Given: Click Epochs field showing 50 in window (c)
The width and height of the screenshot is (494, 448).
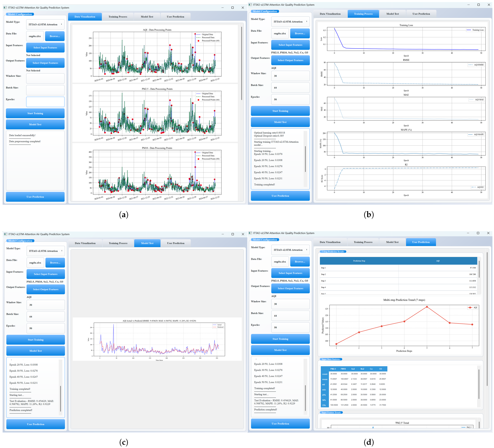Looking at the screenshot, I should click(x=46, y=328).
